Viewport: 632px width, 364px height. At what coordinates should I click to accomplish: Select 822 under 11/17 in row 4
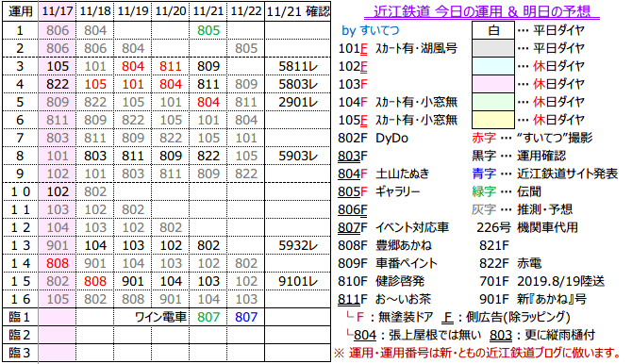click(x=58, y=84)
